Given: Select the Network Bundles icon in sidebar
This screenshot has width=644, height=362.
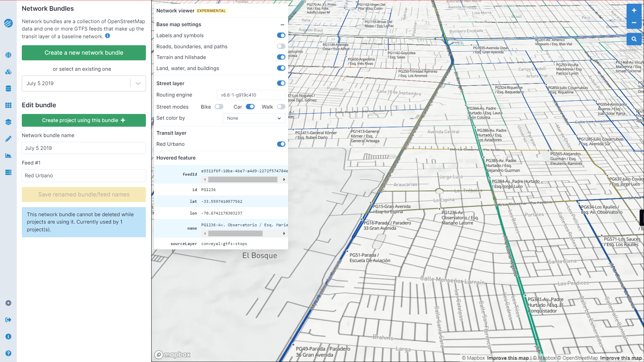Looking at the screenshot, I should pyautogui.click(x=8, y=72).
